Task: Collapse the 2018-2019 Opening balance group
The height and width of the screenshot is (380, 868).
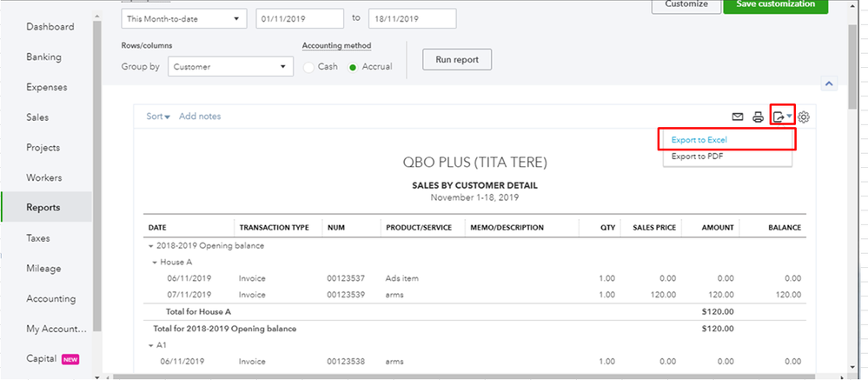Action: [x=149, y=245]
